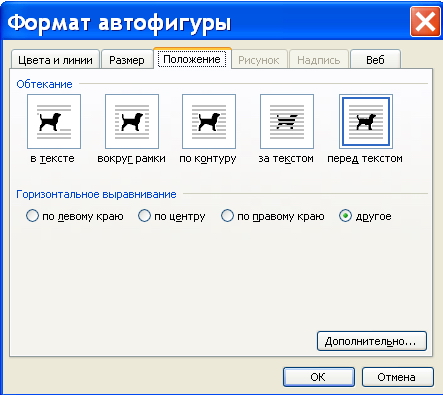Click the disabled 'Надпись' tab

(x=319, y=60)
